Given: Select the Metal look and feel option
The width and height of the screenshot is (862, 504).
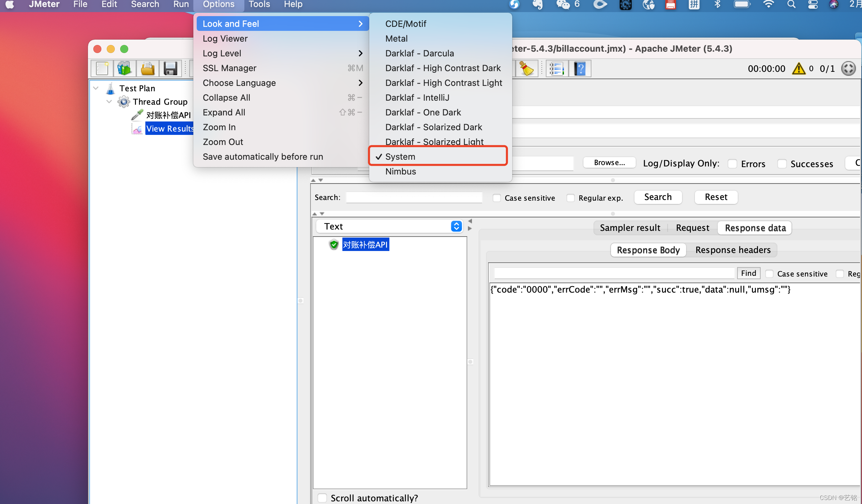Looking at the screenshot, I should [397, 38].
